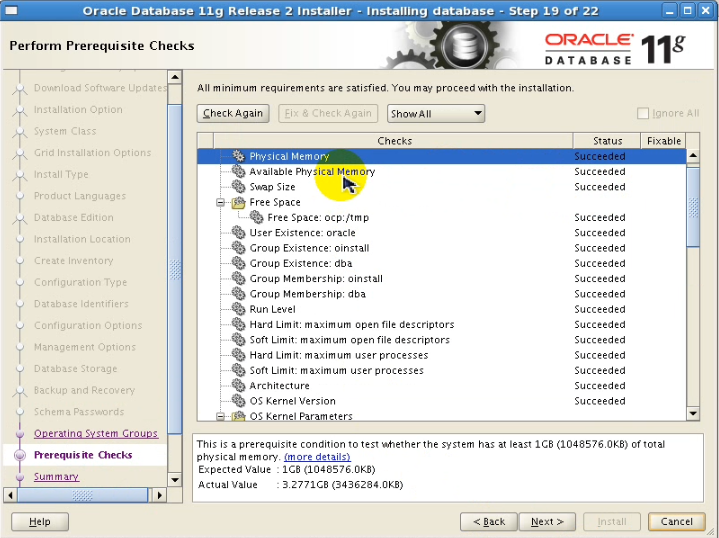719x538 pixels.
Task: Click gear icon of Soft Limit: maximum user processes
Action: tap(238, 370)
